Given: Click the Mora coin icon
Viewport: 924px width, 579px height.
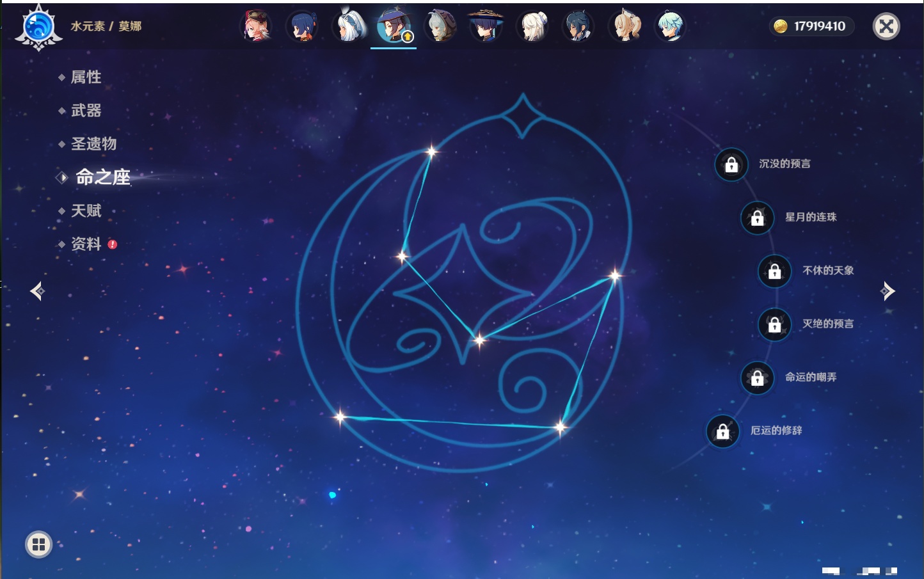Looking at the screenshot, I should click(780, 26).
